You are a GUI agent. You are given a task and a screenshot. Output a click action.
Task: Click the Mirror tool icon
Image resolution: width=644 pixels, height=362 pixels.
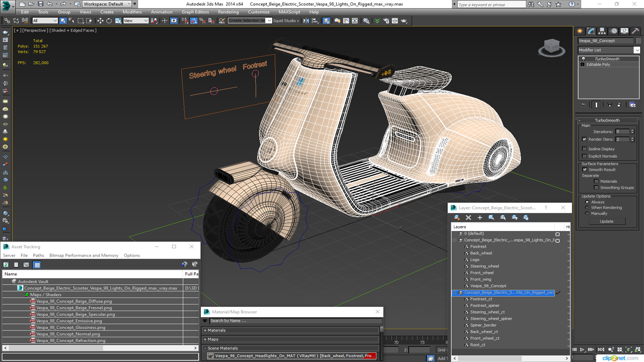[x=306, y=21]
